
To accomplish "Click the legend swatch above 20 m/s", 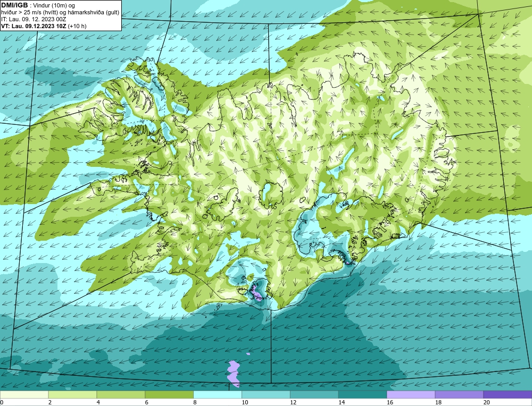I will pyautogui.click(x=508, y=394).
